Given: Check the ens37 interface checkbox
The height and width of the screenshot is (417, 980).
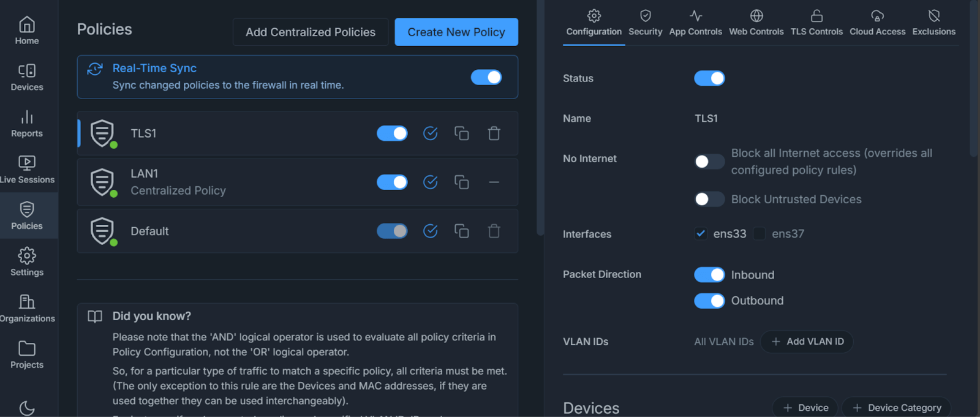Looking at the screenshot, I should [759, 234].
